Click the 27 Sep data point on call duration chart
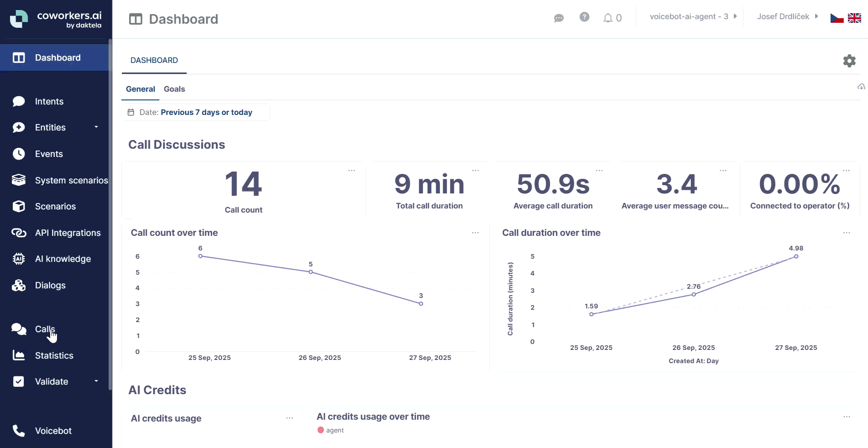Image resolution: width=868 pixels, height=448 pixels. pyautogui.click(x=796, y=256)
